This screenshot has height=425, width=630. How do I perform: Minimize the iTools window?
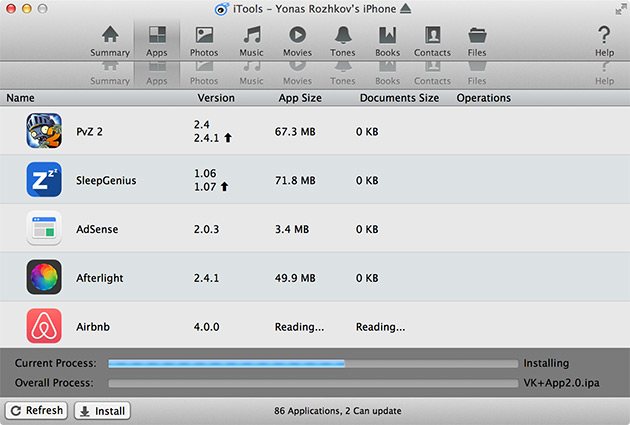coord(27,8)
